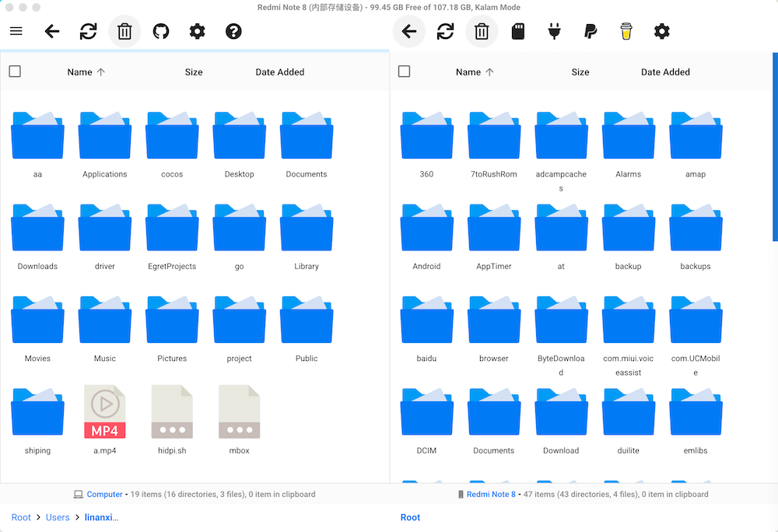Click Root in the device breadcrumb

pyautogui.click(x=410, y=517)
